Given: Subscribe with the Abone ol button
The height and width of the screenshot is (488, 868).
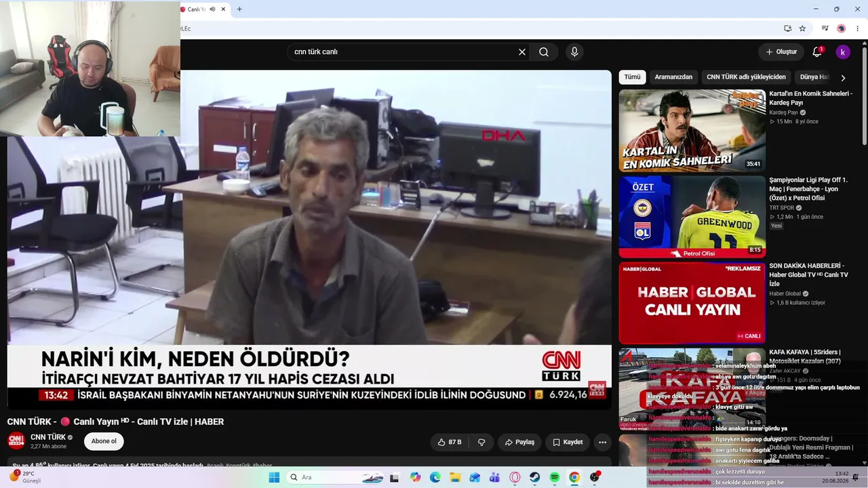Looking at the screenshot, I should [x=104, y=441].
